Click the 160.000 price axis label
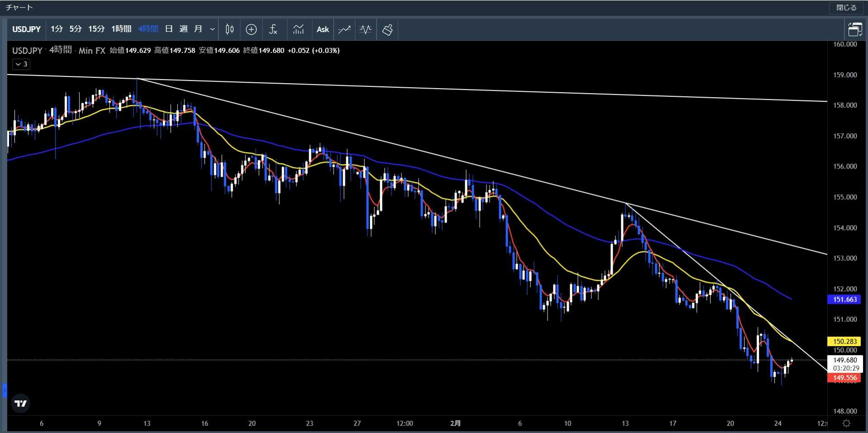Image resolution: width=868 pixels, height=433 pixels. coord(845,44)
